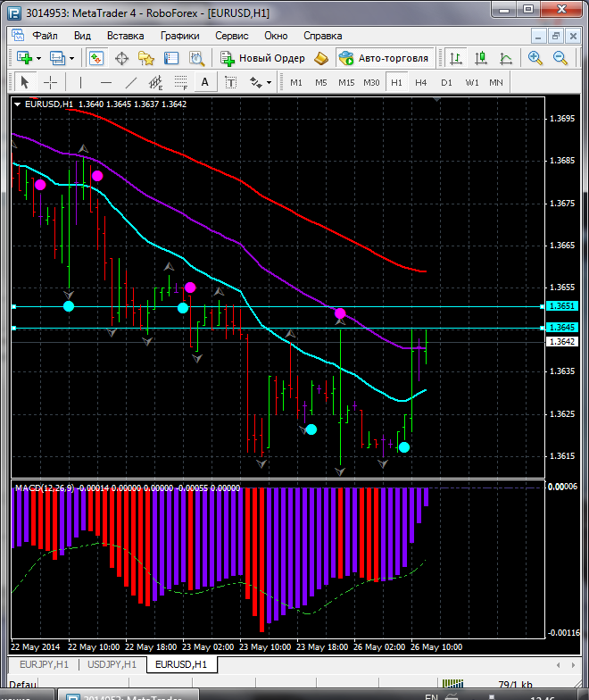This screenshot has height=700, width=589.
Task: Open the Сервис menu
Action: coord(232,36)
